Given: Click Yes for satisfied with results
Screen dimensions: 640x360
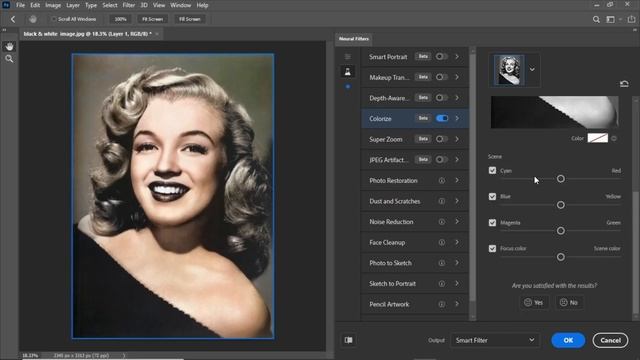Looking at the screenshot, I should tap(533, 302).
